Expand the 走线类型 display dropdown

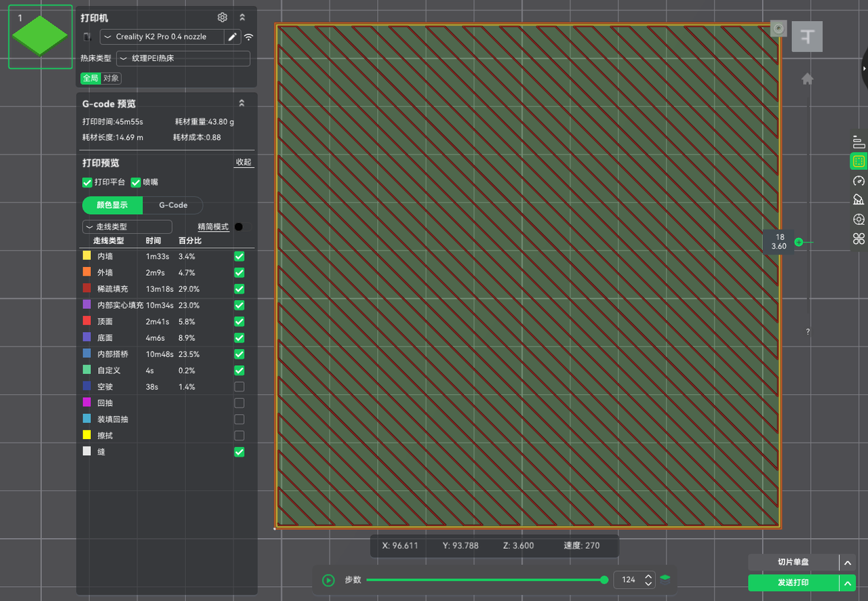[x=127, y=226]
